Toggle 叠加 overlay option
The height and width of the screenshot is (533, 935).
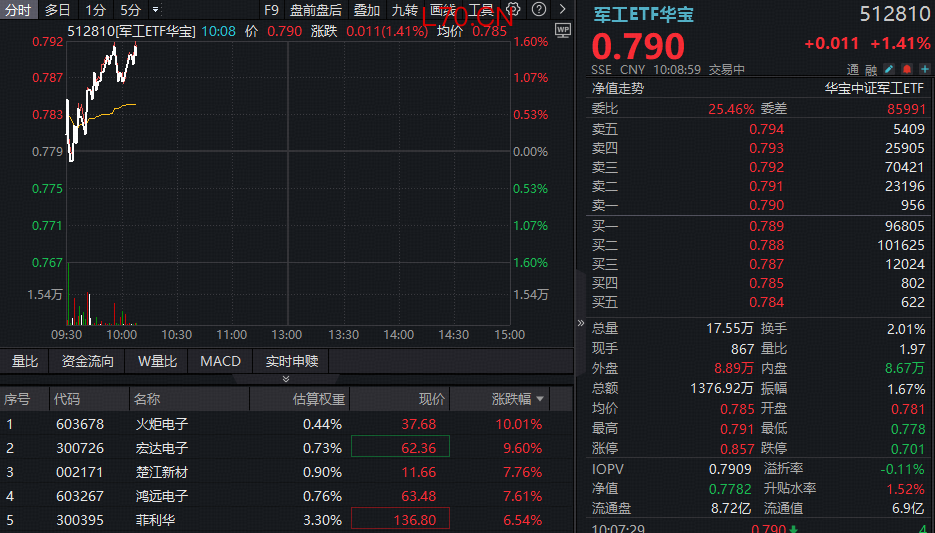pyautogui.click(x=366, y=10)
